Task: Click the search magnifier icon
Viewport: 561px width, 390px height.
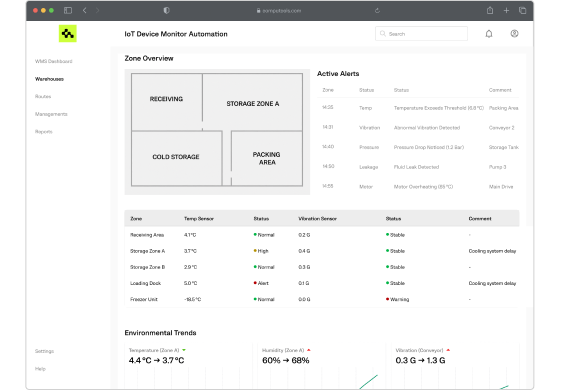Action: click(x=383, y=34)
